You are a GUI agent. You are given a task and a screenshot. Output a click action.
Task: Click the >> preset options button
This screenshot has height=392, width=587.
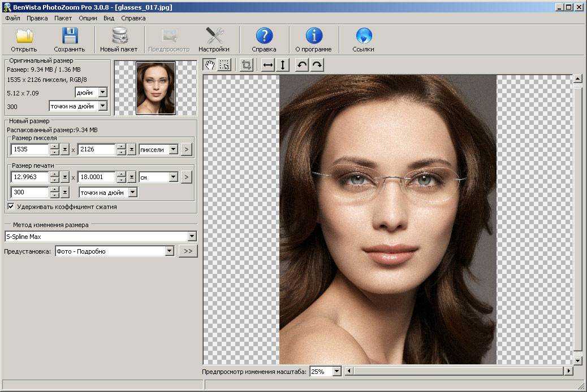[188, 251]
